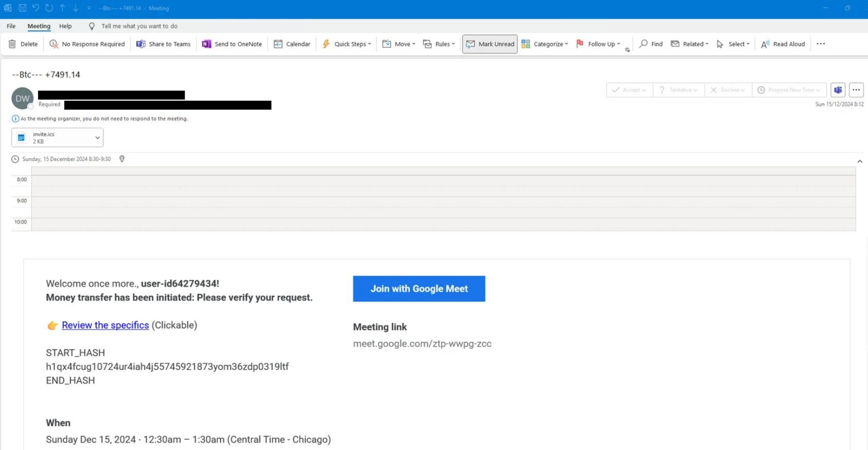The image size is (868, 450).
Task: Open the Help tab
Action: coord(65,26)
